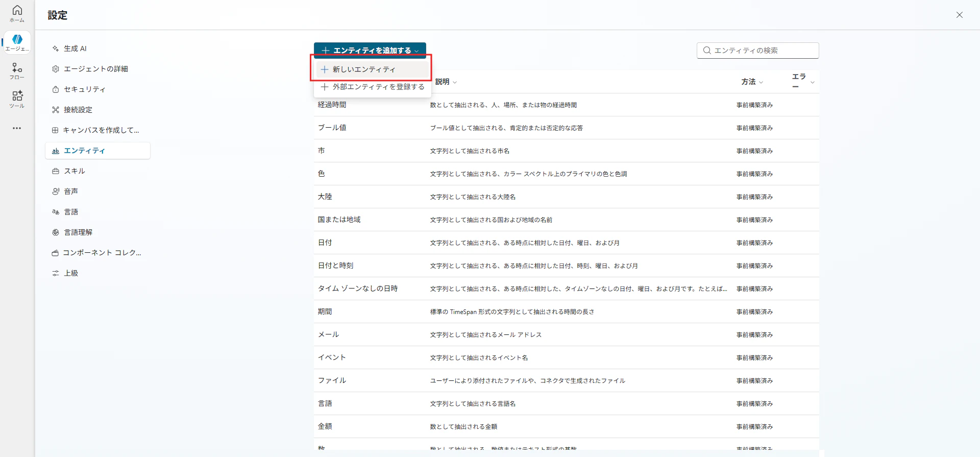This screenshot has width=980, height=457.
Task: Open the 期間 entity row
Action: [x=567, y=311]
